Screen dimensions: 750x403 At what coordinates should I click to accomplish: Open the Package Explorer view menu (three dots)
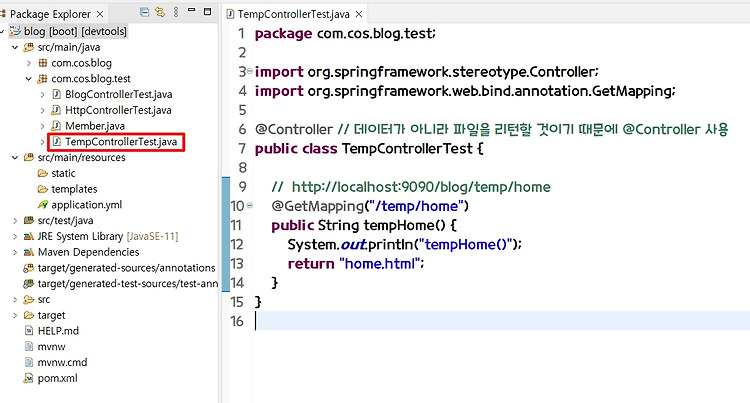[x=176, y=12]
